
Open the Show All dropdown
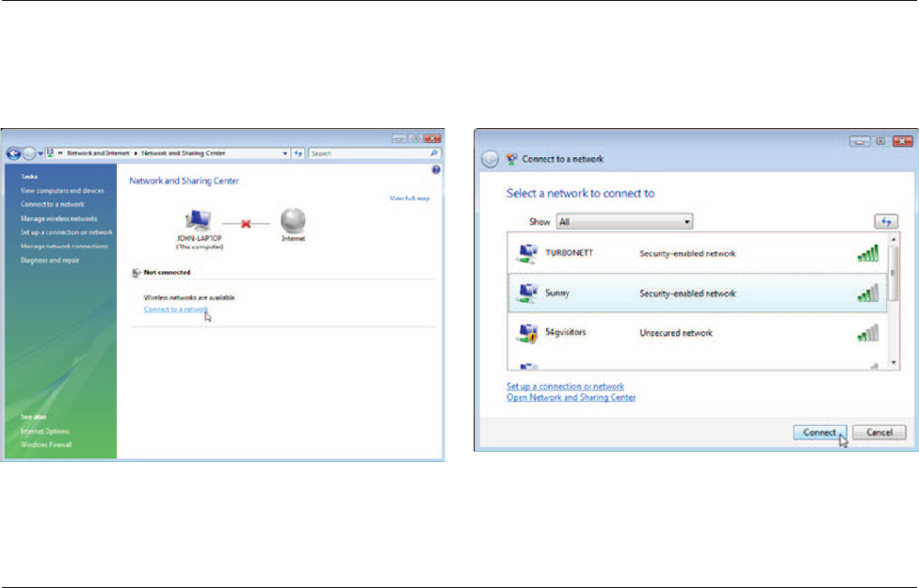pos(624,222)
